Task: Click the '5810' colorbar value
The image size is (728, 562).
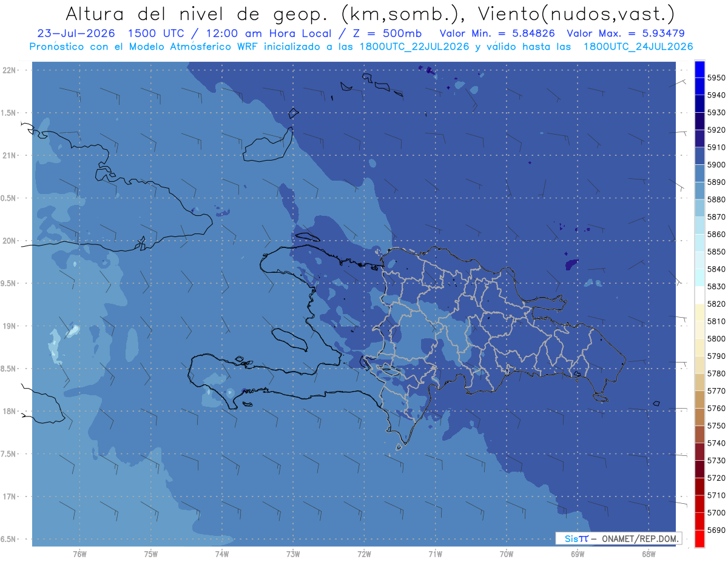Action: click(716, 321)
